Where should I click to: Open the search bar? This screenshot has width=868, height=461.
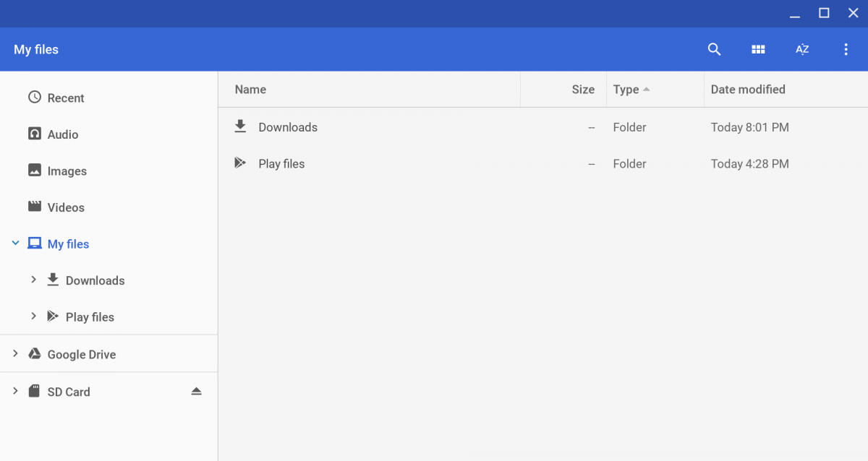(714, 49)
